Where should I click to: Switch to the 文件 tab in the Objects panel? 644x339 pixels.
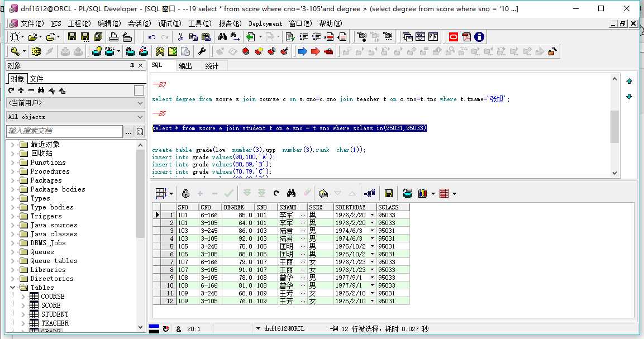pos(36,79)
